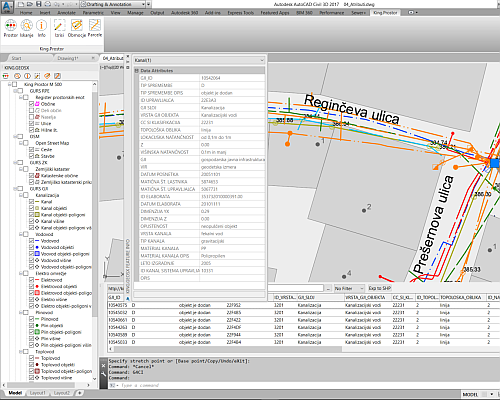Toggle the Vodovod layer checkbox
Screen dimensions: 500x400
tap(32, 241)
